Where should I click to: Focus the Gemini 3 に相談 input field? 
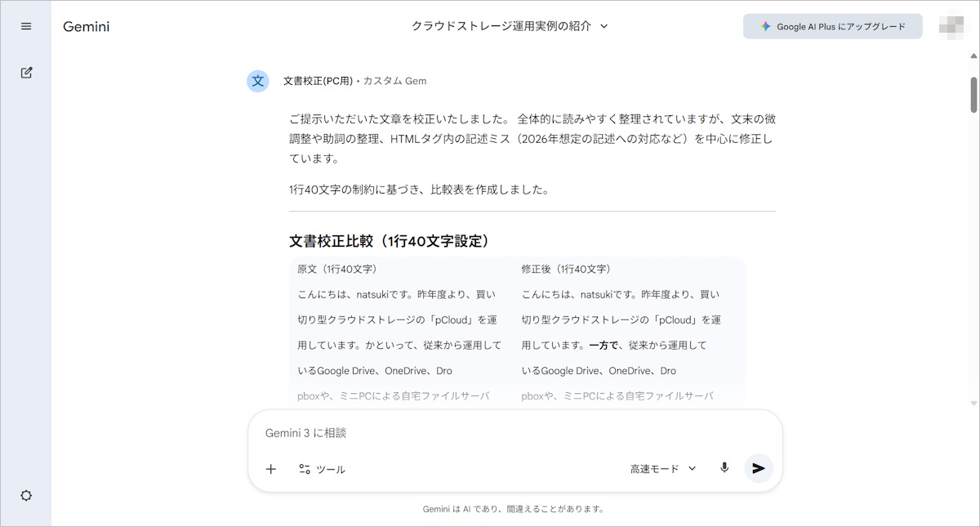[x=514, y=432]
